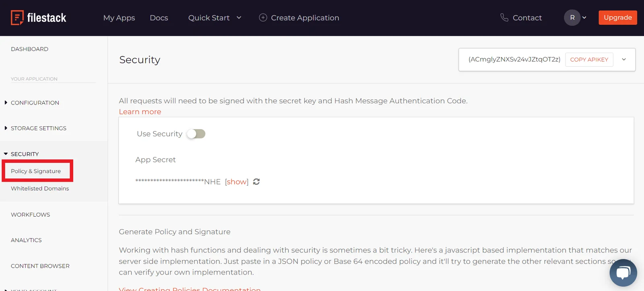644x291 pixels.
Task: Select Policy & Signature in sidebar
Action: pyautogui.click(x=36, y=171)
